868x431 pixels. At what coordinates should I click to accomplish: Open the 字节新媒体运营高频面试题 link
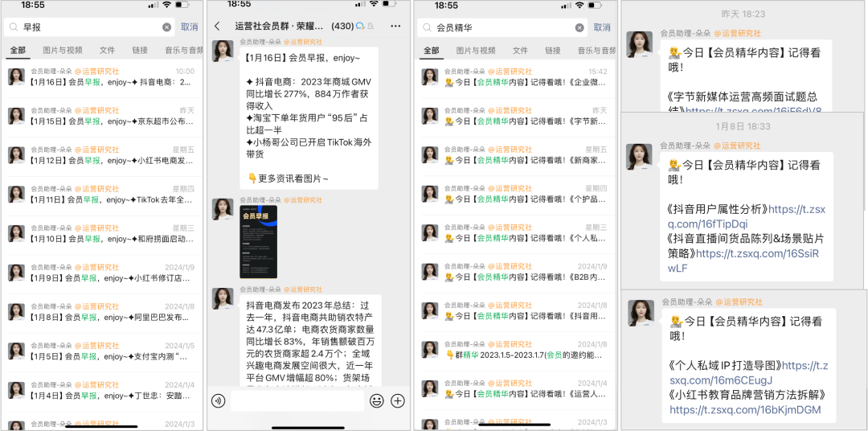(x=753, y=110)
